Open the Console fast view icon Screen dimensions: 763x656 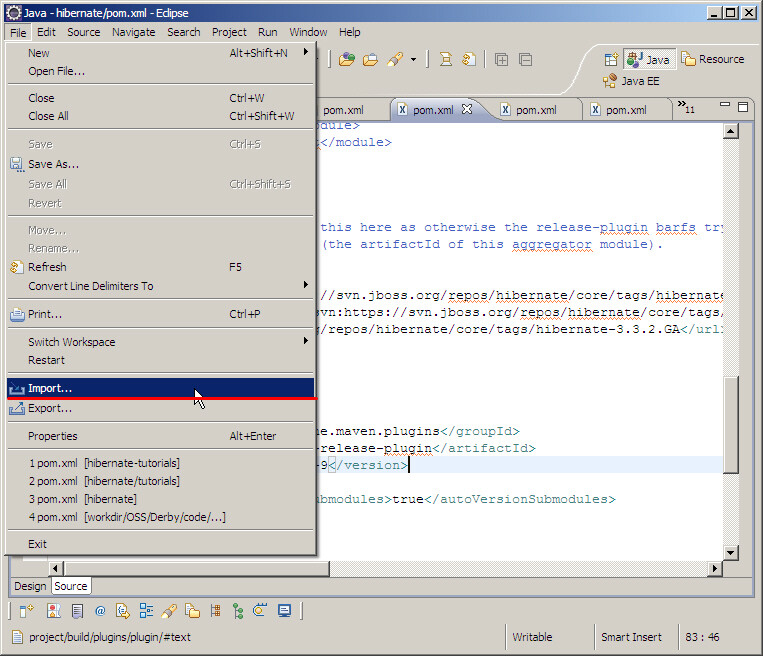click(285, 611)
